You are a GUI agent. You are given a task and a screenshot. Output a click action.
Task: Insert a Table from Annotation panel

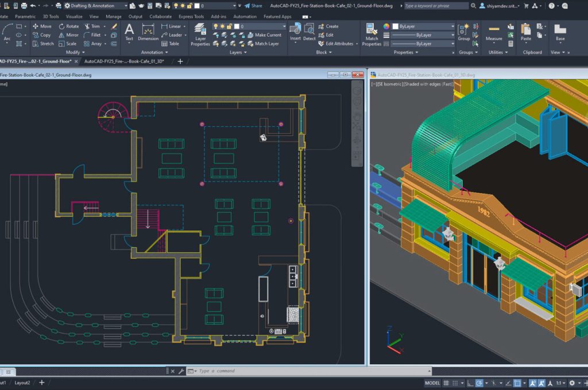pyautogui.click(x=170, y=44)
